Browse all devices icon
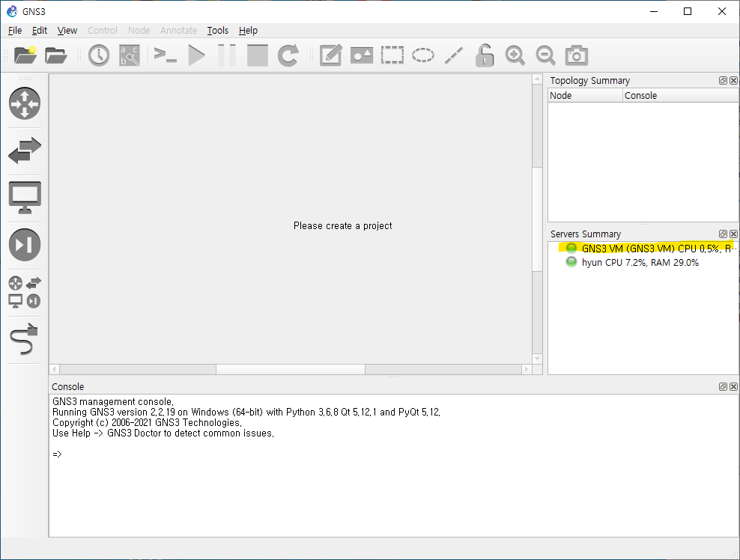Screen dimensions: 740x560 (25, 292)
